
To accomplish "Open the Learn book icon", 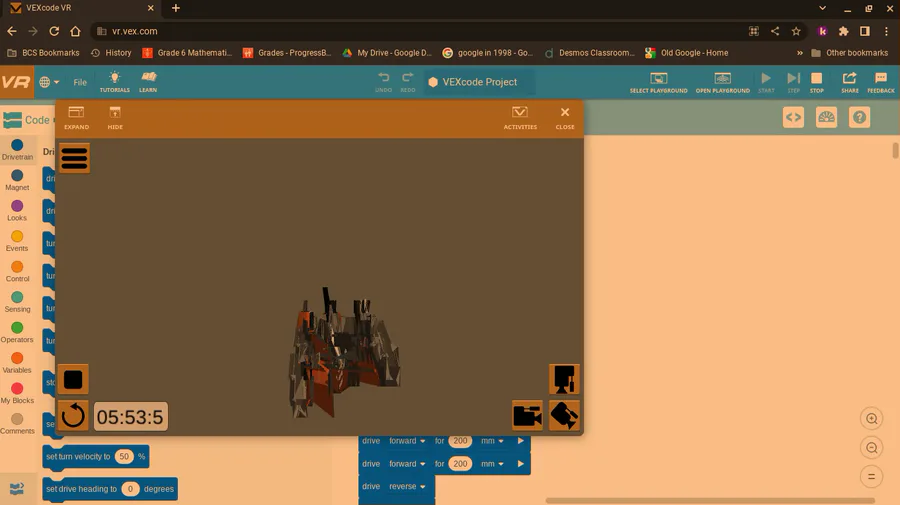I will coord(148,81).
